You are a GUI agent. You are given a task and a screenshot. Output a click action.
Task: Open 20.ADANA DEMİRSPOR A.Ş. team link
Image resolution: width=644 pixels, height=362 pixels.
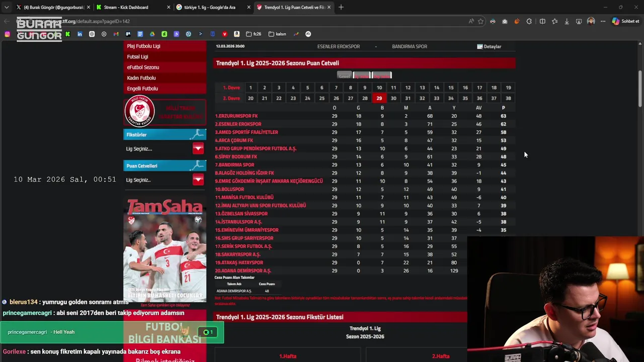(243, 270)
